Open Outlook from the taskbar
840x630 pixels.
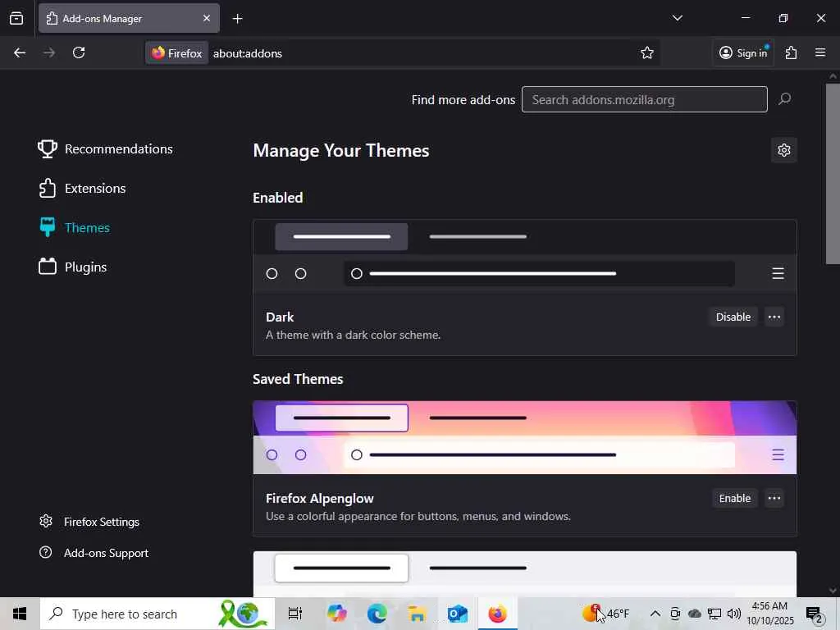pos(457,614)
